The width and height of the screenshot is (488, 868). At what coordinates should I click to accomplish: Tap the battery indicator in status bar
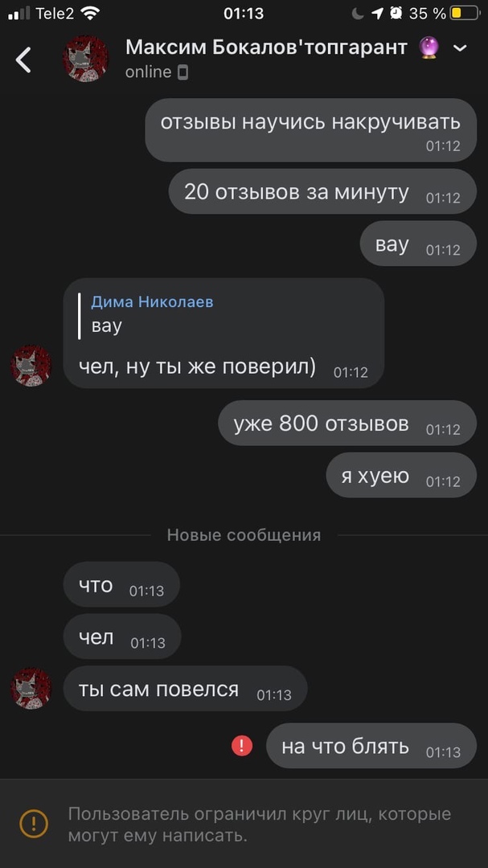coord(464,14)
